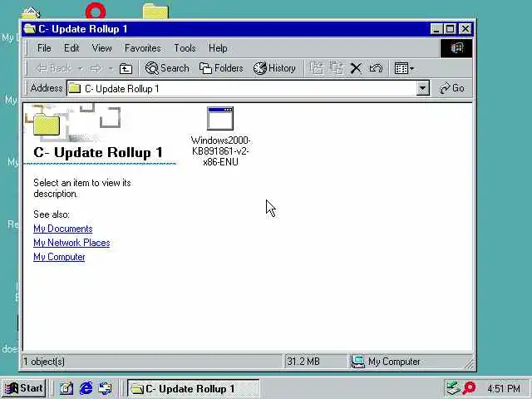Click the Copy To toolbar icon
The width and height of the screenshot is (532, 399).
point(336,68)
